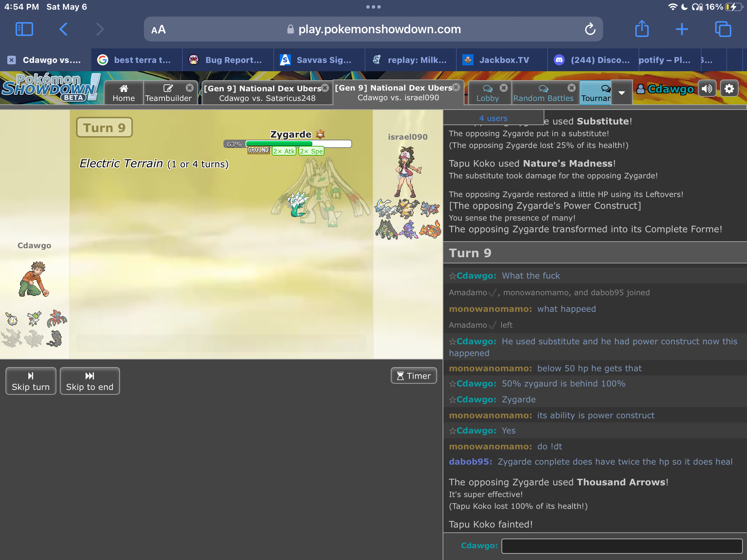Toggle the Safari sidebar icon
The height and width of the screenshot is (560, 747).
(x=24, y=29)
